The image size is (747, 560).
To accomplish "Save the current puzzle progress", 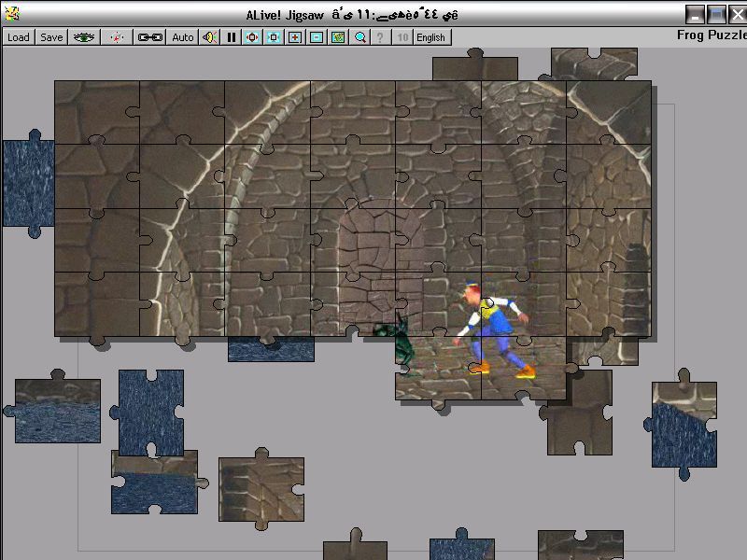I will tap(51, 37).
